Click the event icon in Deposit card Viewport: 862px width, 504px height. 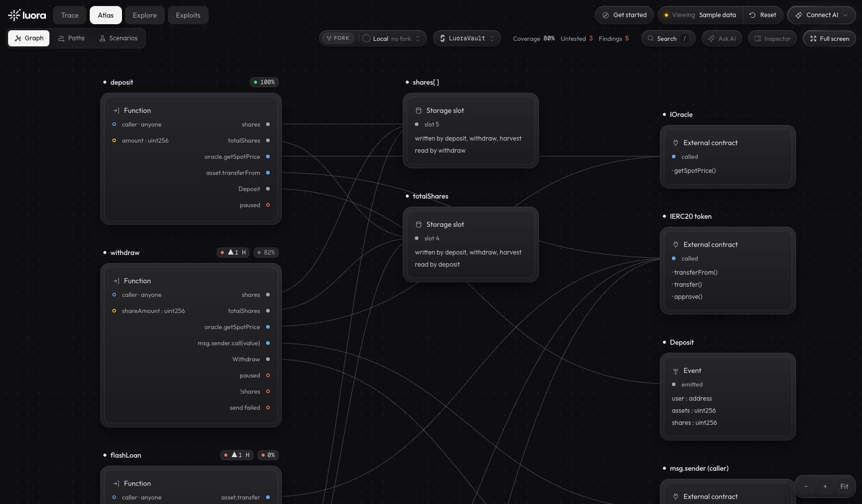pos(675,370)
